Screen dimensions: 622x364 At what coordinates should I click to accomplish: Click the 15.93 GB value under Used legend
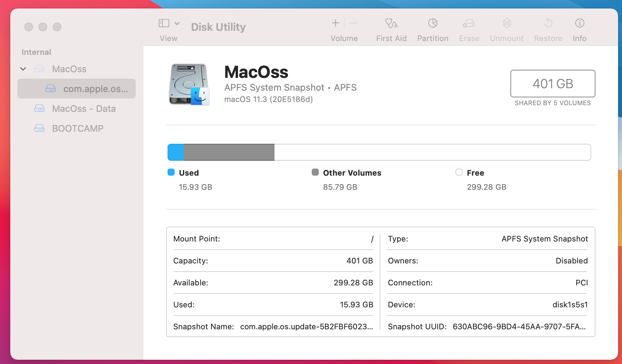(196, 187)
